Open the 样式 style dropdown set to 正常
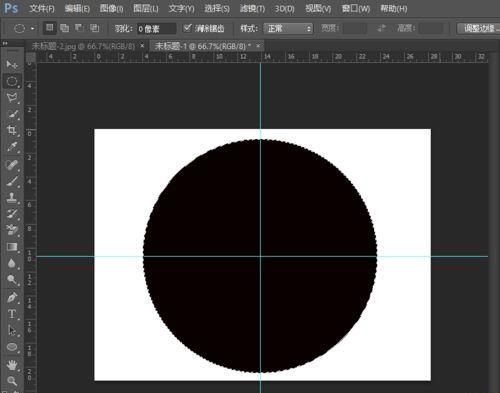The height and width of the screenshot is (393, 500). click(288, 29)
